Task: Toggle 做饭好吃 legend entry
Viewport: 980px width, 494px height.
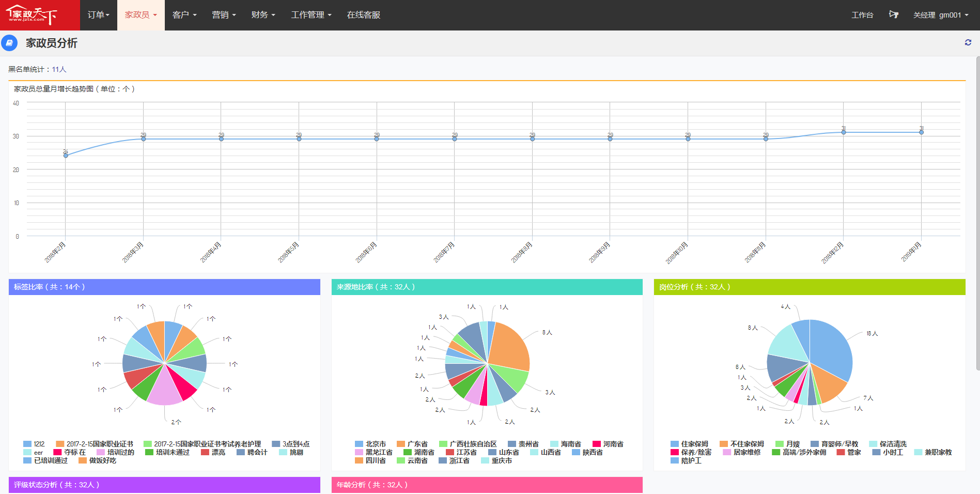Action: coord(98,460)
